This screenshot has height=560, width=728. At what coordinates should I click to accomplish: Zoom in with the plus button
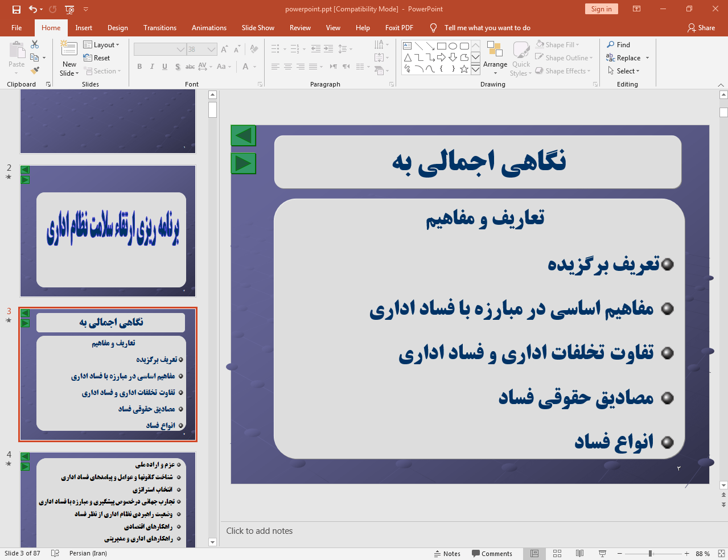[687, 553]
